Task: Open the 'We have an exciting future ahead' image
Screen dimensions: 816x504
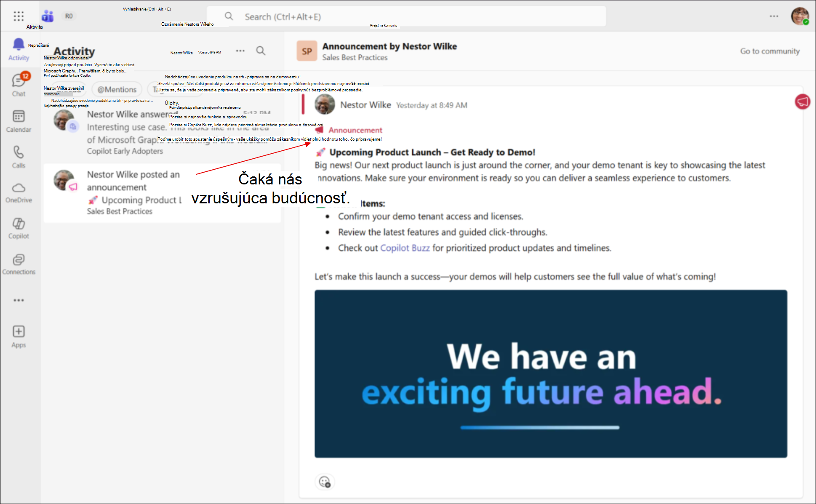Action: (551, 373)
